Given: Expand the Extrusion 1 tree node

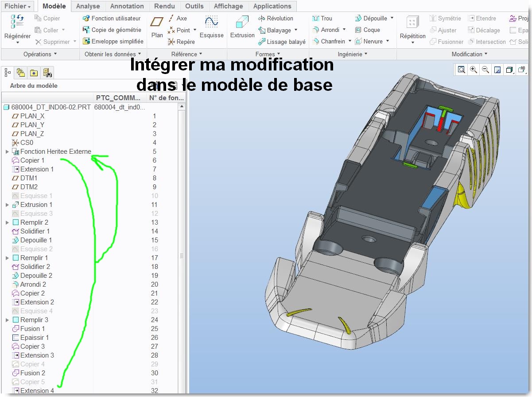Looking at the screenshot, I should [x=7, y=205].
